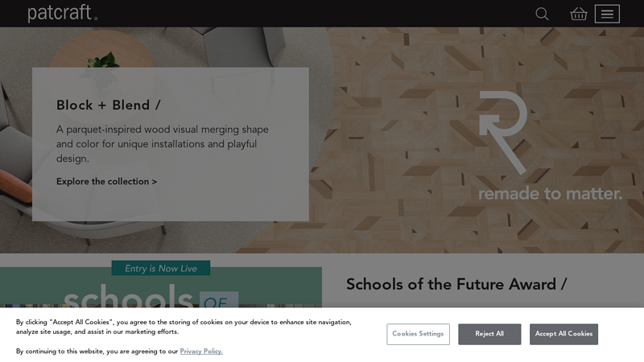Open the shopping basket icon
This screenshot has width=644, height=362.
pyautogui.click(x=579, y=14)
